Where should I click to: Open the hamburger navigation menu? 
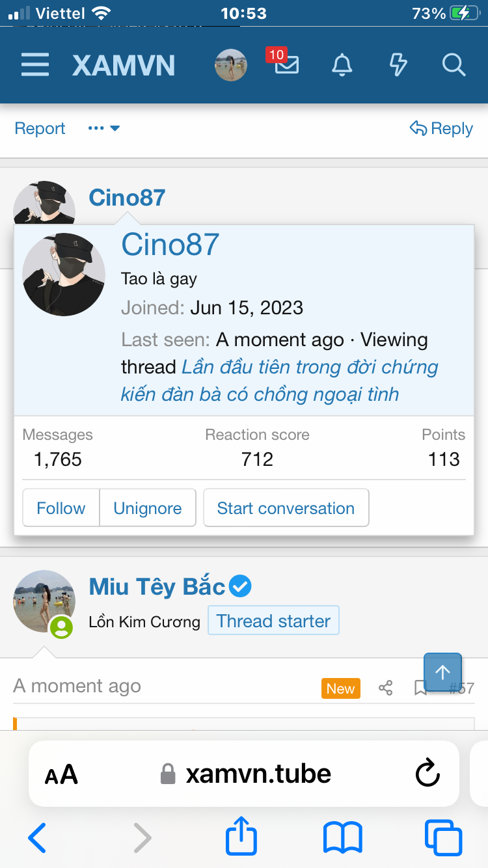[35, 65]
